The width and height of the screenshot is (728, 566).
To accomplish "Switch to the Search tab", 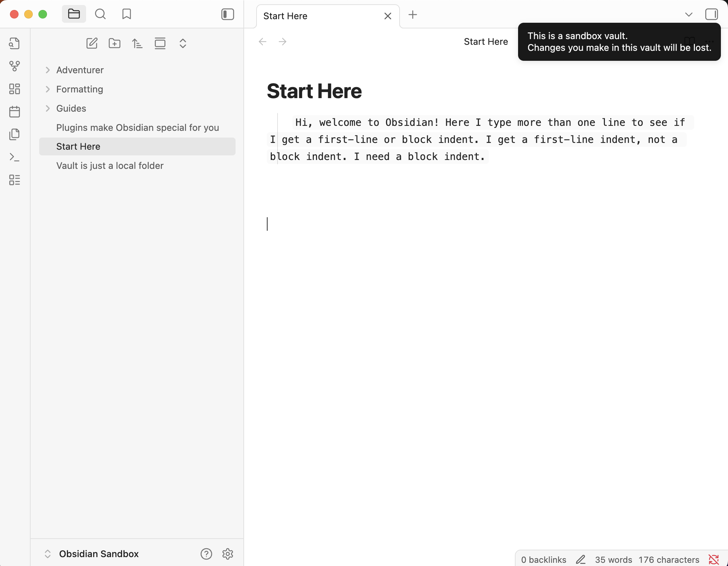I will [100, 14].
